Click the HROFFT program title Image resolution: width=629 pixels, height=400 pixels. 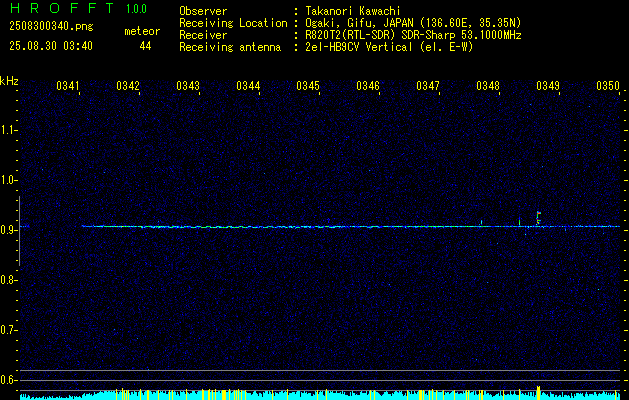[61, 8]
